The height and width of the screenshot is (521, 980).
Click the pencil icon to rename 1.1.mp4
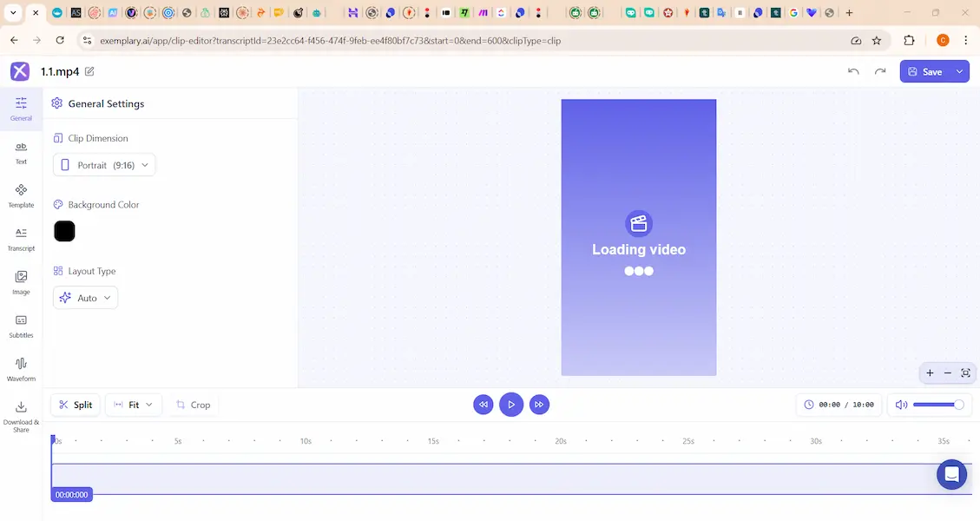(x=89, y=71)
